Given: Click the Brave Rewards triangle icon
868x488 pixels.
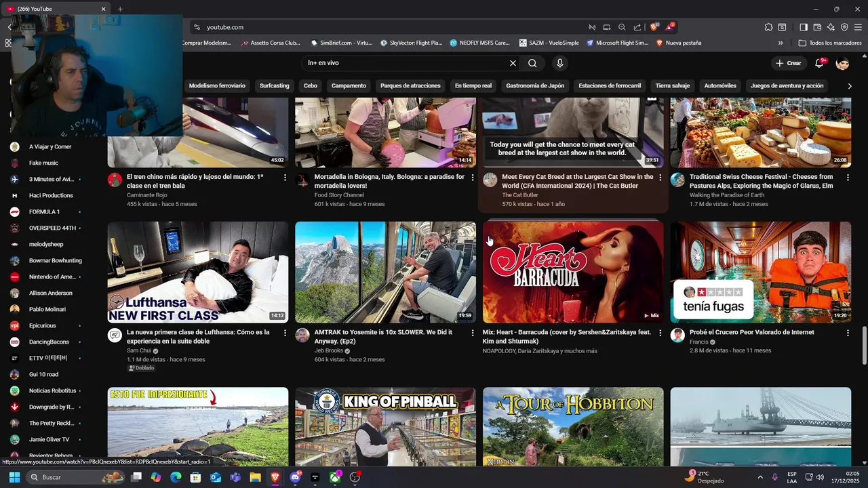Looking at the screenshot, I should 670,27.
